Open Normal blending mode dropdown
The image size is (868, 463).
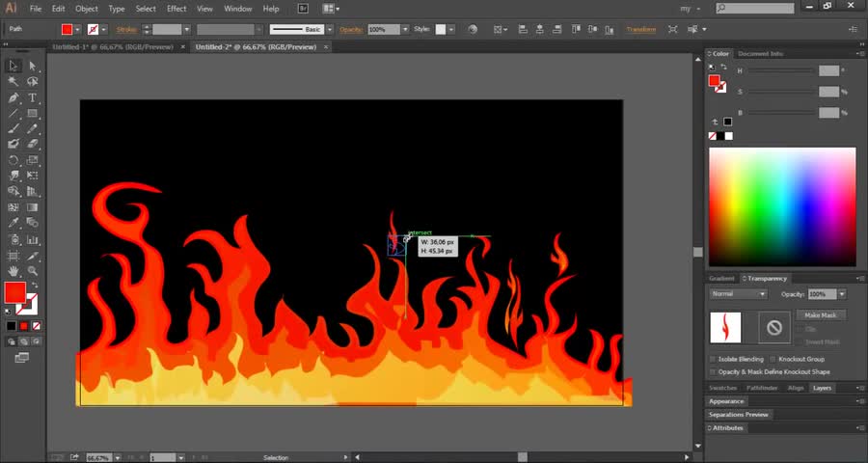[739, 294]
